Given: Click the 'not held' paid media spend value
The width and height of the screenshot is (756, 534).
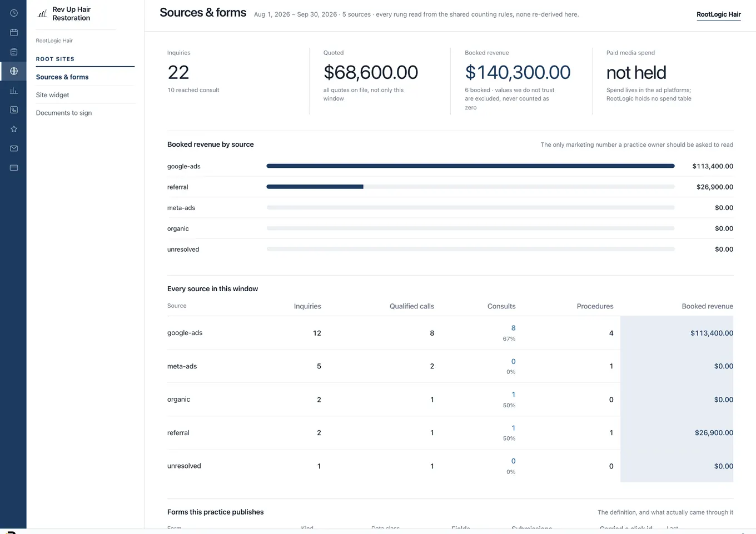Looking at the screenshot, I should (636, 73).
